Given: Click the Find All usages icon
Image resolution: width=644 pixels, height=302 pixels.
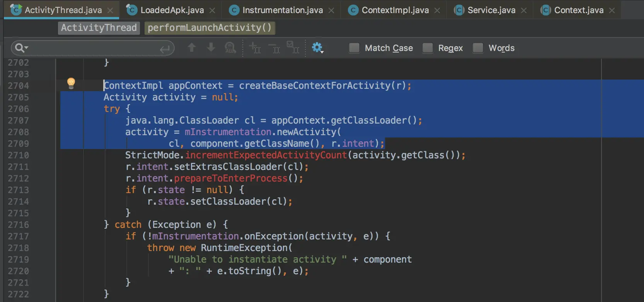Looking at the screenshot, I should point(230,48).
